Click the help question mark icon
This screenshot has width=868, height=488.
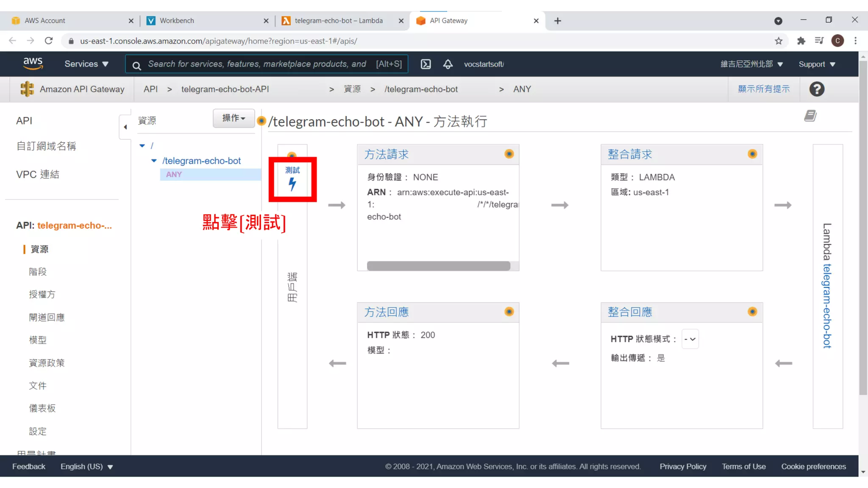[x=816, y=89]
